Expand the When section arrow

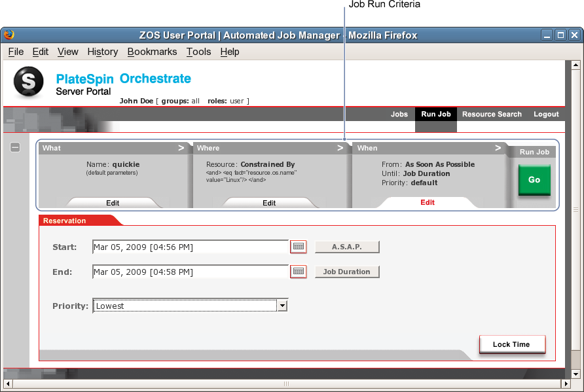(498, 148)
